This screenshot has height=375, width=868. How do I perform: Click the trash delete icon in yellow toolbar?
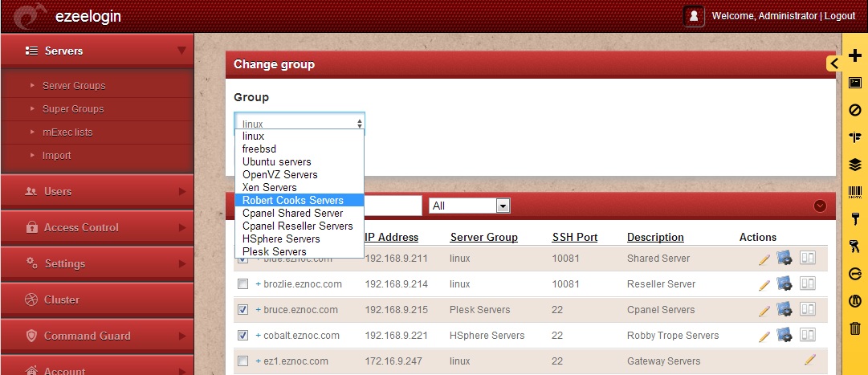point(854,328)
